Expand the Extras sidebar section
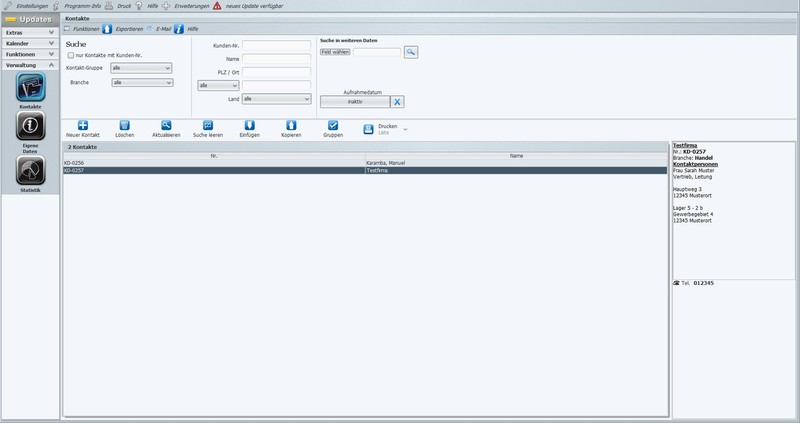 click(31, 33)
